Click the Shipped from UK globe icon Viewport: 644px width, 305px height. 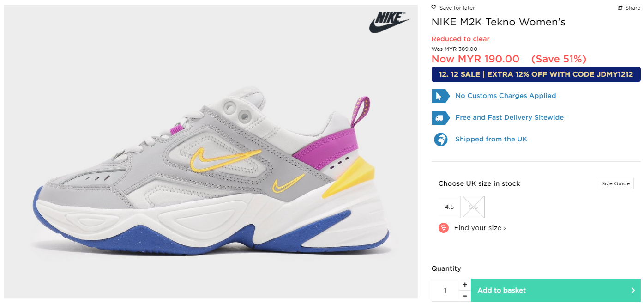pyautogui.click(x=440, y=140)
